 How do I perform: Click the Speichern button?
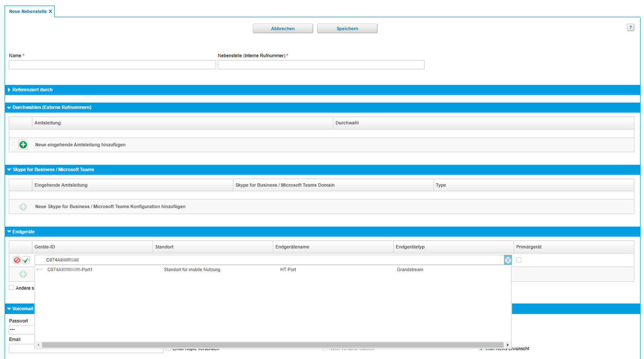point(347,29)
